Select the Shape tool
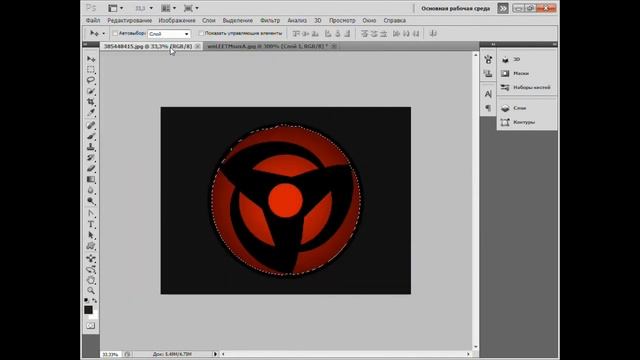This screenshot has height=360, width=640. [x=91, y=246]
